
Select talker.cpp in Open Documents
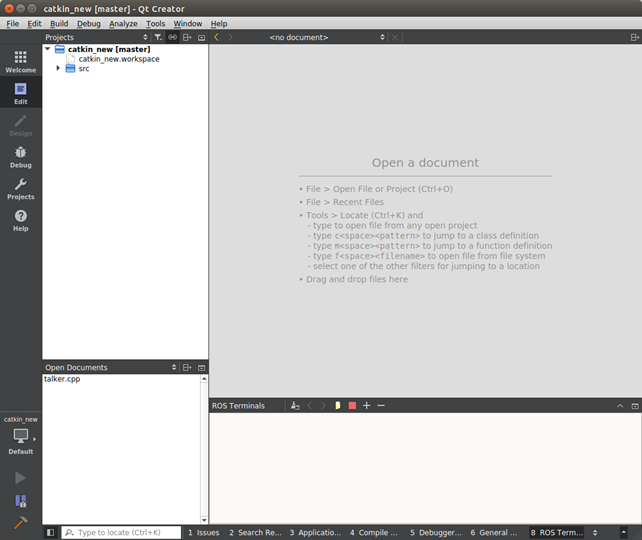point(62,379)
